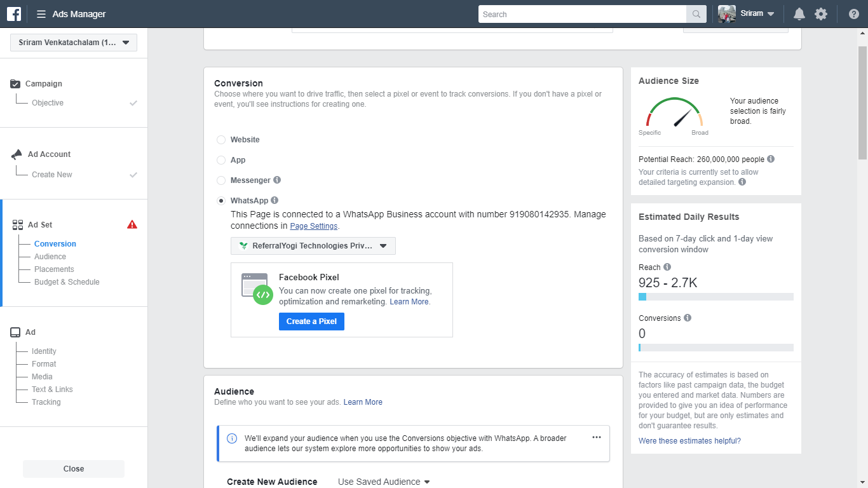Click into the Search input field
This screenshot has width=868, height=488.
tap(582, 14)
